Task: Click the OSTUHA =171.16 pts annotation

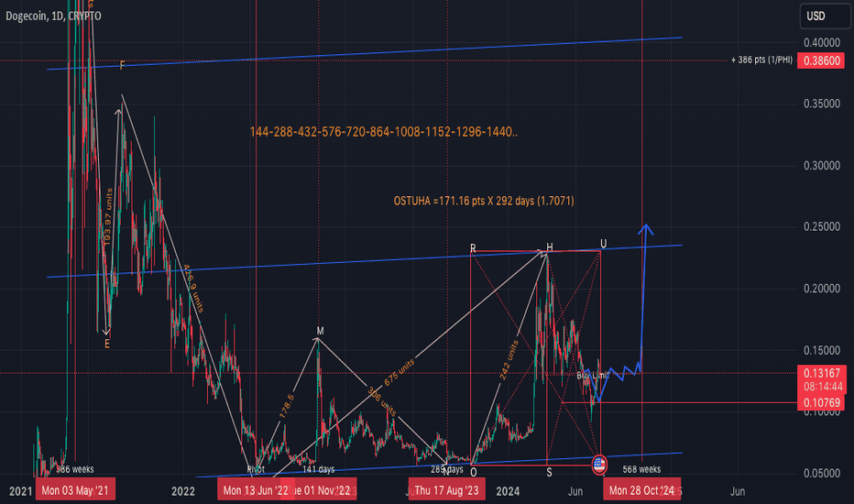Action: click(484, 201)
